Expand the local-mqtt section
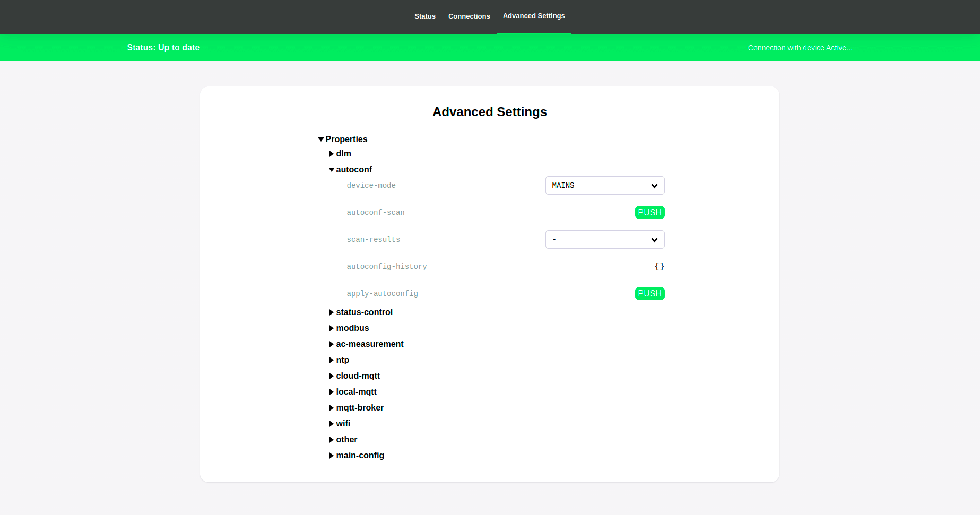The image size is (980, 515). point(353,391)
